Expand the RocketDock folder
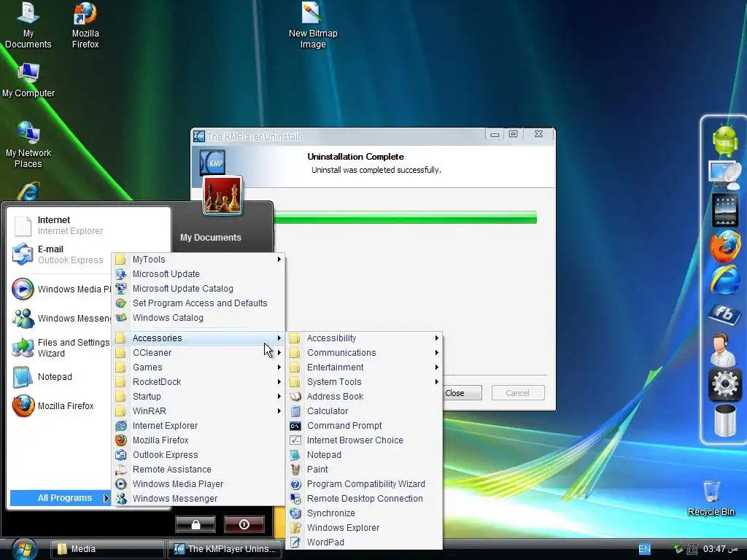This screenshot has height=560, width=747. point(198,382)
